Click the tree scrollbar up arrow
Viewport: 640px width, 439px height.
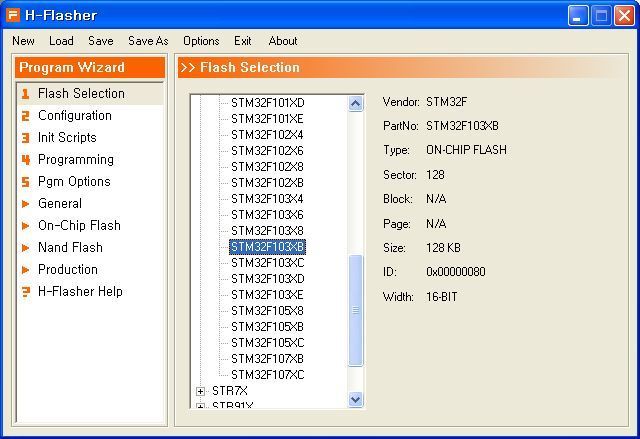(356, 104)
